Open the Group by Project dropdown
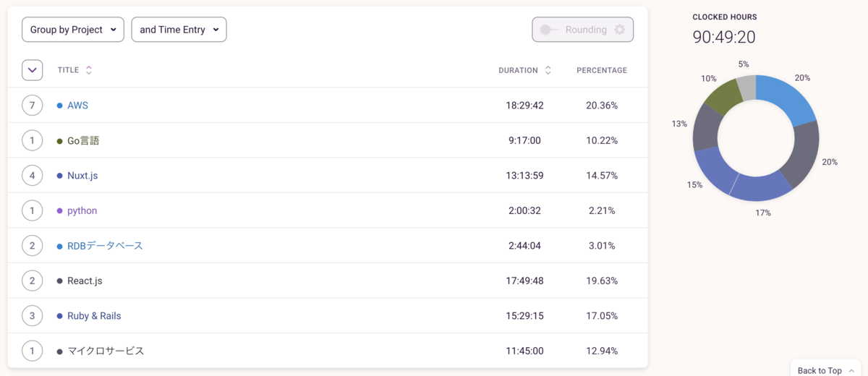Viewport: 868px width, 376px height. point(73,30)
